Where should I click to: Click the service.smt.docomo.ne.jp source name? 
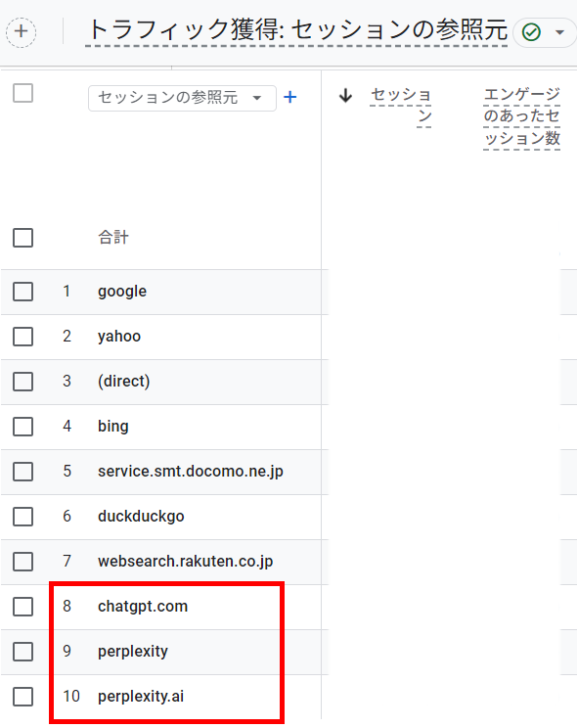coord(191,472)
